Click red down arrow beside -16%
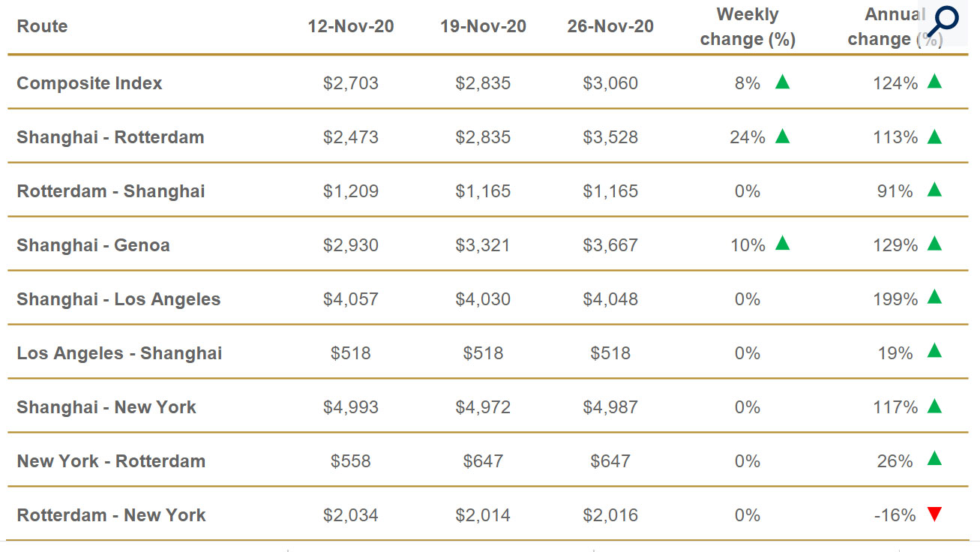980x552 pixels. coord(934,514)
